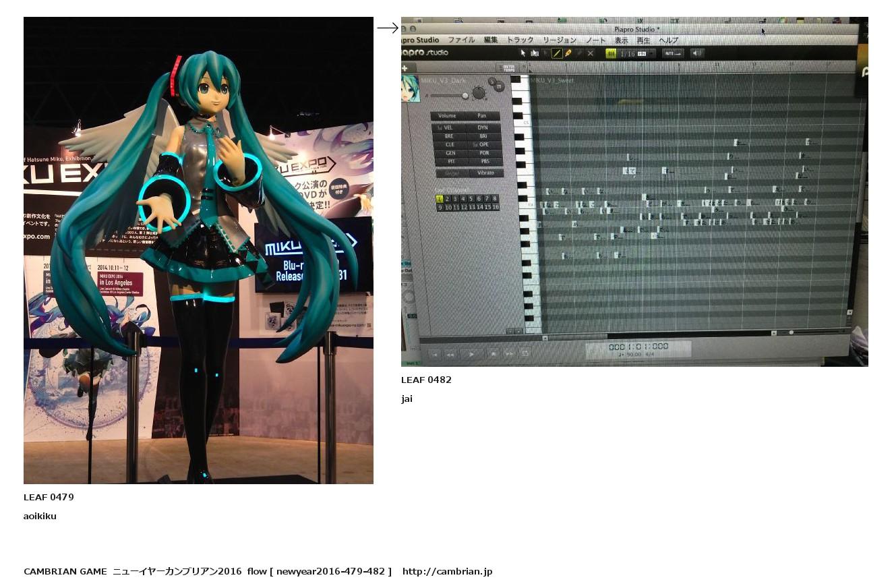The image size is (892, 588).
Task: Click the Miku singer avatar thumbnail
Action: (x=411, y=89)
